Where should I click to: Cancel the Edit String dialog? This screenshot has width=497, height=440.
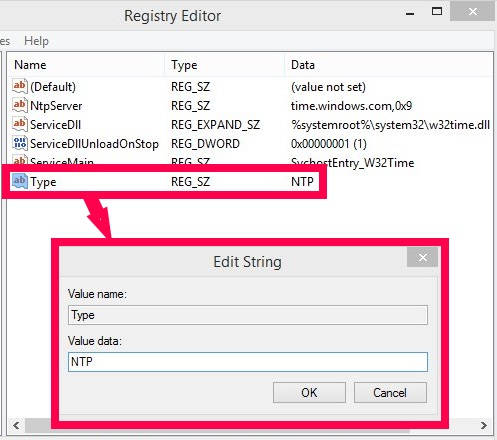click(x=390, y=392)
